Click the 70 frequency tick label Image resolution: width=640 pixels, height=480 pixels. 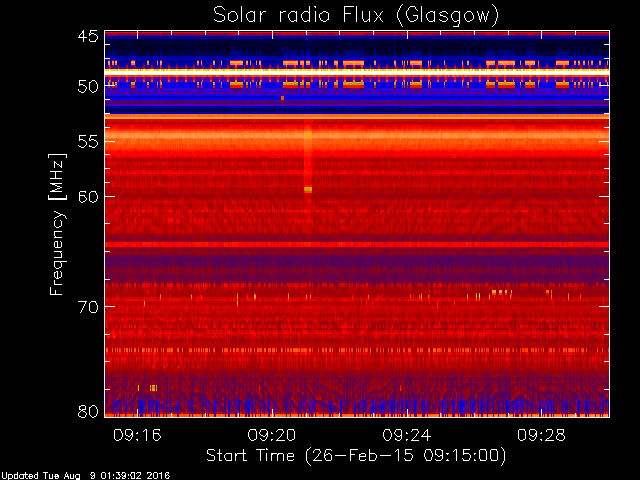pos(88,307)
